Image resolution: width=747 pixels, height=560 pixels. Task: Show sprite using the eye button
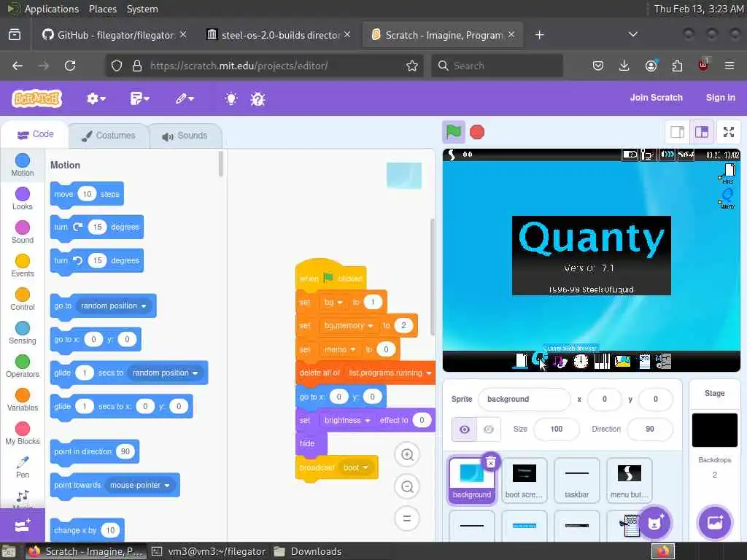(465, 429)
